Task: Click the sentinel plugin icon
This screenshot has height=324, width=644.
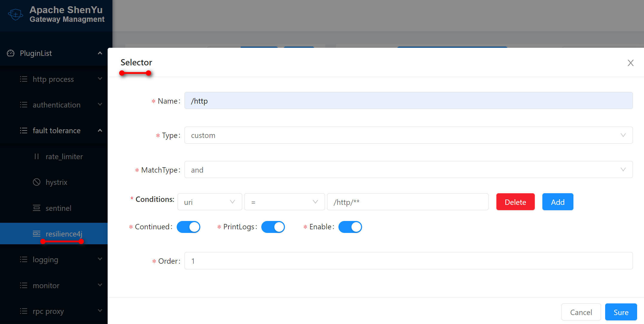Action: click(36, 208)
